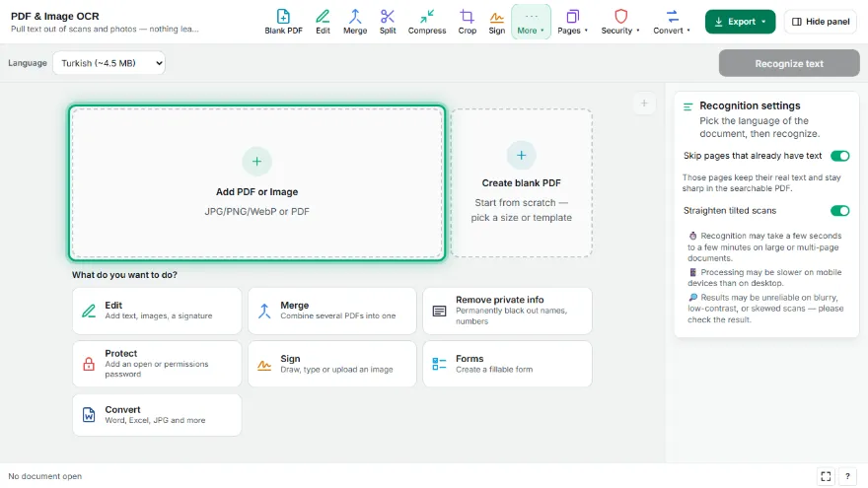Toggle fullscreen mode icon in status bar
The width and height of the screenshot is (868, 488).
[x=826, y=476]
